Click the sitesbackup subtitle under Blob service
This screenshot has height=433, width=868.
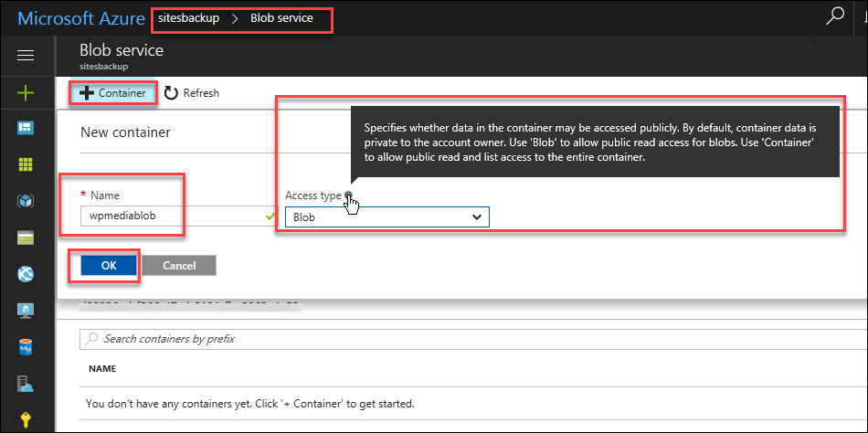[104, 67]
